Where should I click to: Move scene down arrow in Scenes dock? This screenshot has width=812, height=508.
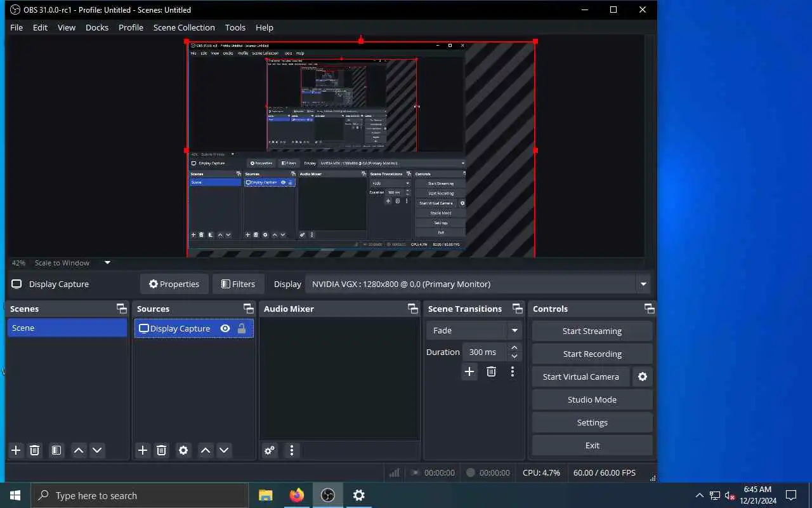[x=97, y=450]
